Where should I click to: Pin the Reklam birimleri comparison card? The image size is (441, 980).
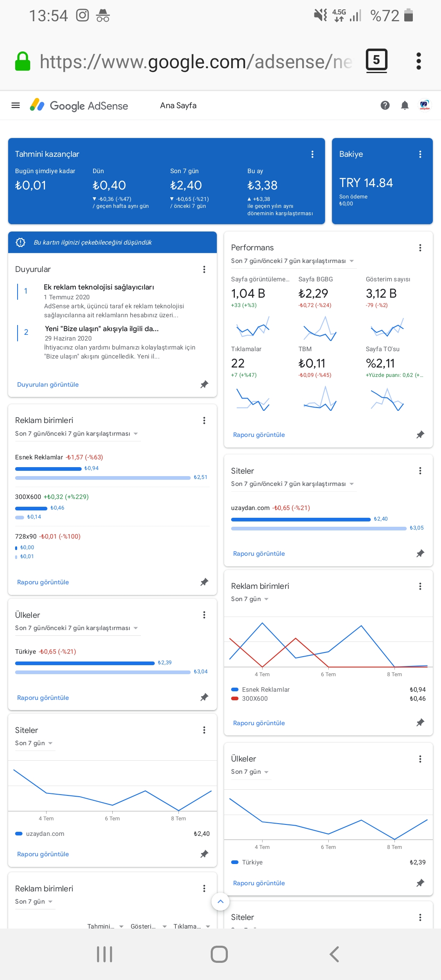(x=204, y=582)
